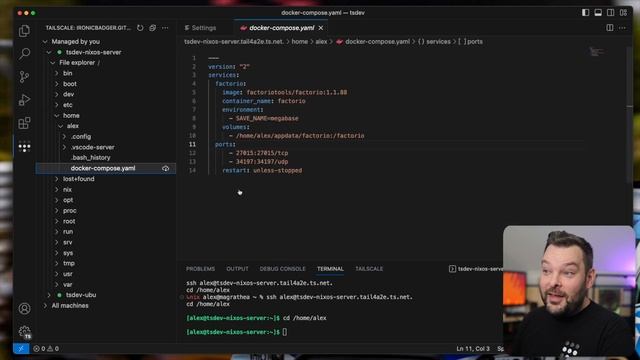The width and height of the screenshot is (640, 360).
Task: Open errors and warnings status bar item
Action: coord(46,349)
